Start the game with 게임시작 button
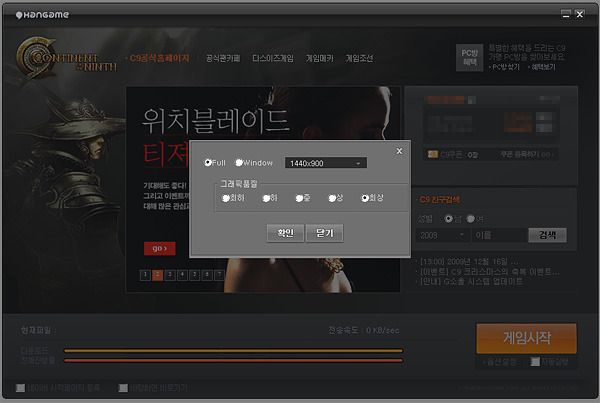 pos(527,338)
